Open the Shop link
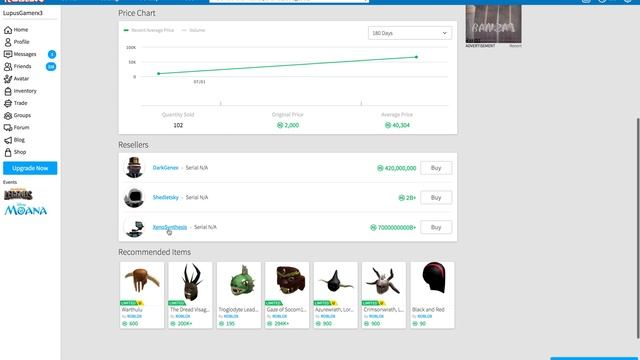Viewport: 640px width, 360px height. (x=15, y=152)
